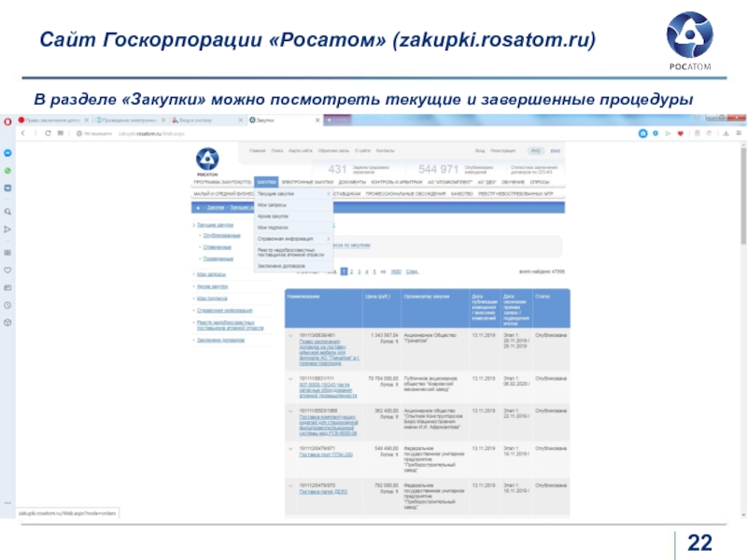Expand the row chevron for 362 400,00 purchase
Image resolution: width=747 pixels, height=560 pixels.
[x=290, y=411]
